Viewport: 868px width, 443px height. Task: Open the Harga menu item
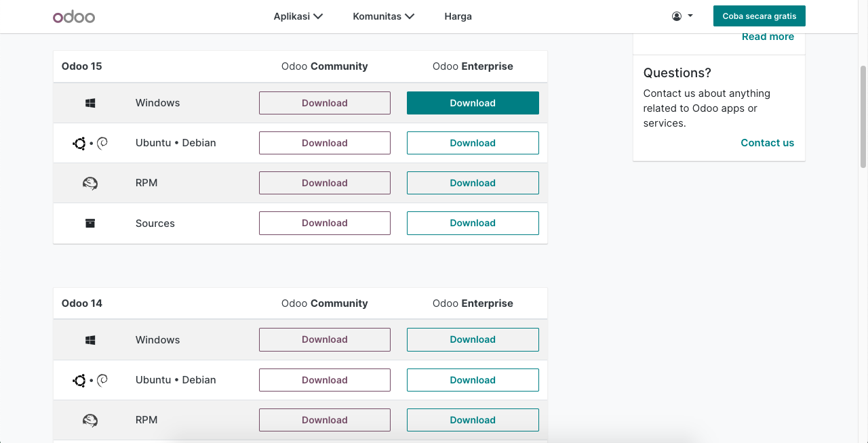pyautogui.click(x=458, y=16)
